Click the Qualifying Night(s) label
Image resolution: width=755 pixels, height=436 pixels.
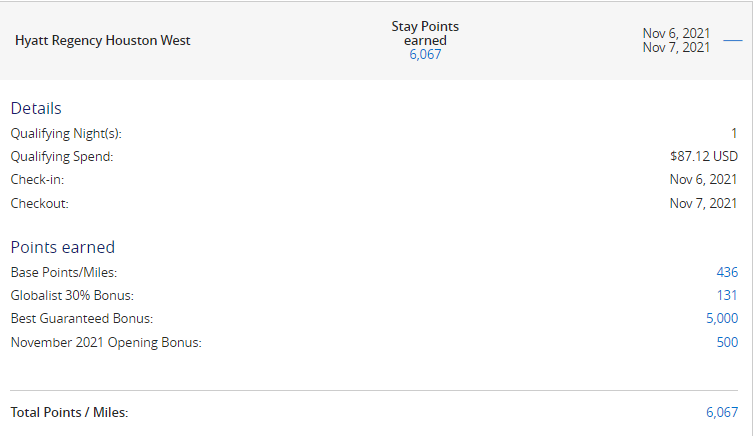[66, 133]
